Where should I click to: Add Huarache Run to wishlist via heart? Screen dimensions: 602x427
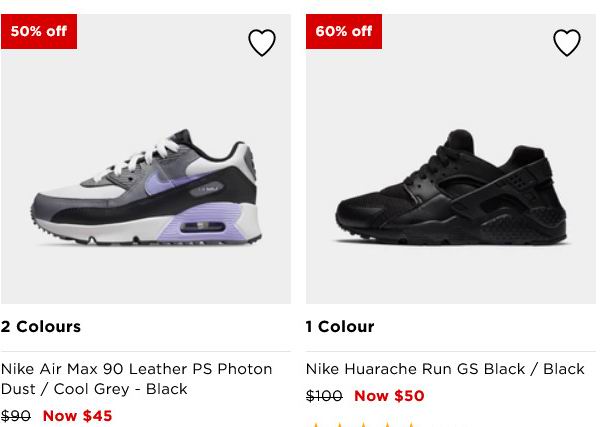pyautogui.click(x=567, y=42)
